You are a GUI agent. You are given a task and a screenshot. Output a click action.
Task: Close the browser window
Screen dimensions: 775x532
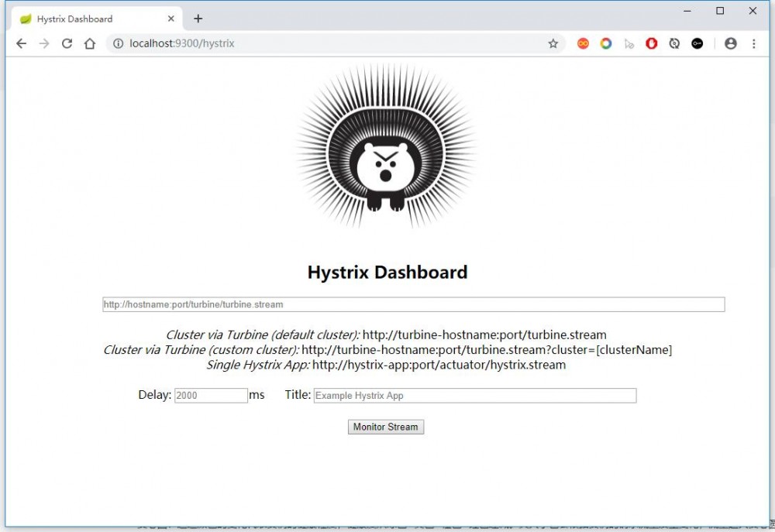pos(753,11)
